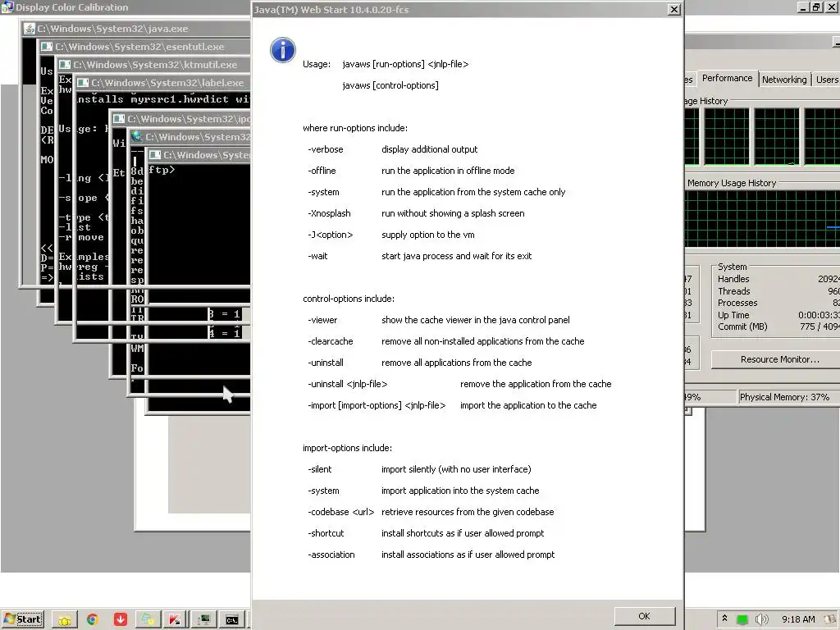
Task: Click the "where run-options include:" heading
Action: 355,128
